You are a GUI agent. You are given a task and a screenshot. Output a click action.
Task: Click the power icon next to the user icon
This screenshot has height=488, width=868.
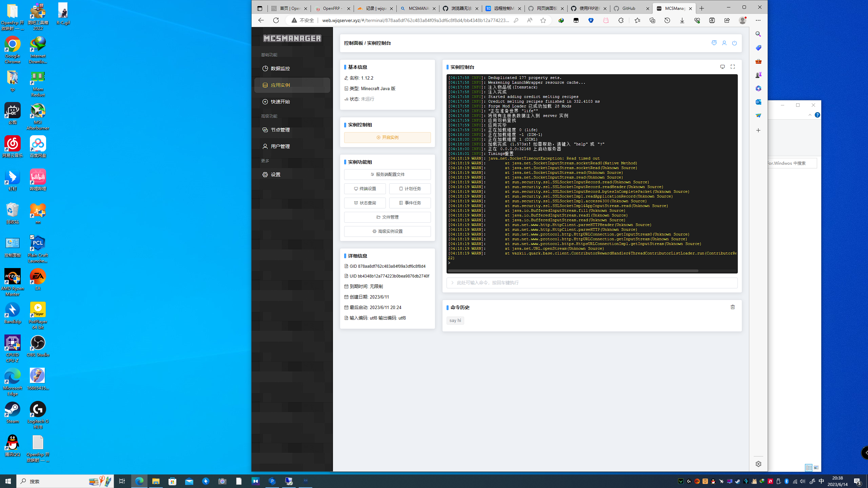734,43
